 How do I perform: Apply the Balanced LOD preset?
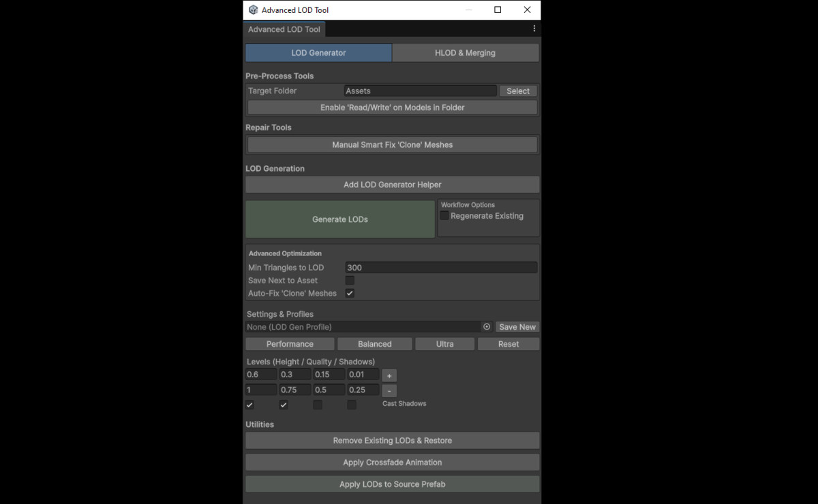tap(374, 343)
